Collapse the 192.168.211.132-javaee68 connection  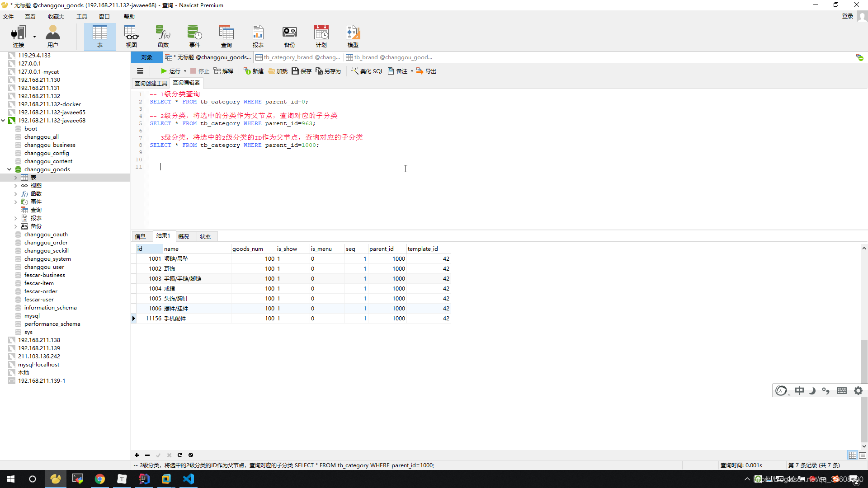(x=3, y=121)
